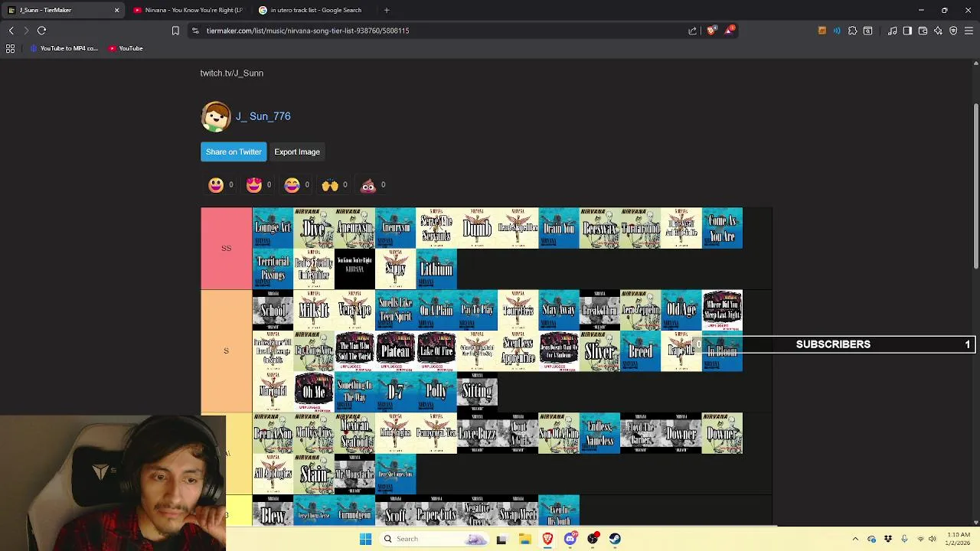Open the YouTube bookmark
This screenshot has width=980, height=551.
(x=126, y=48)
